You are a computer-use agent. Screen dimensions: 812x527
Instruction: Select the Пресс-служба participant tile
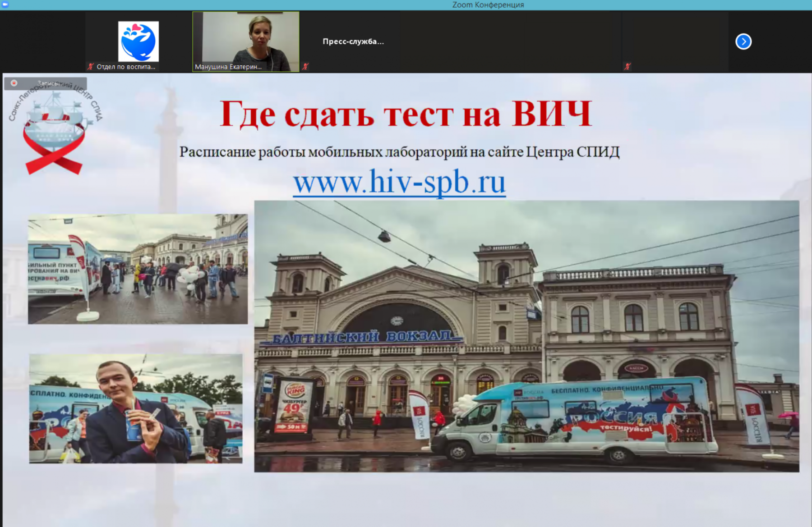[353, 41]
